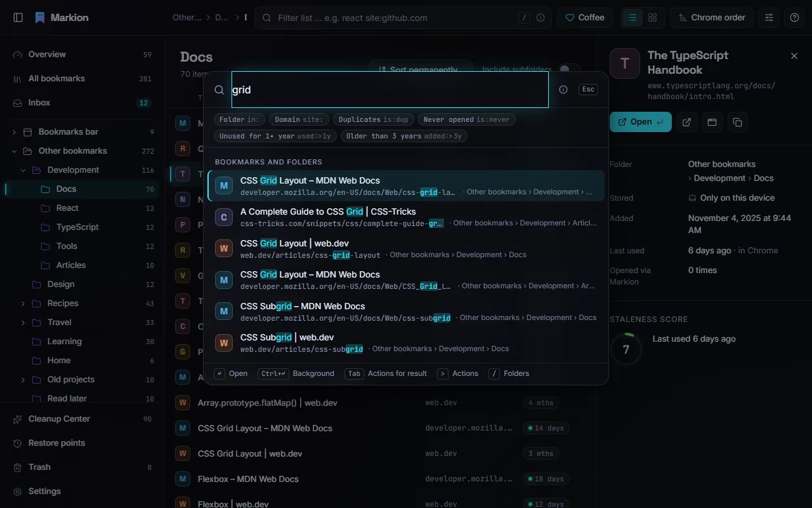
Task: Copy the bookmark URL icon
Action: coord(737,122)
